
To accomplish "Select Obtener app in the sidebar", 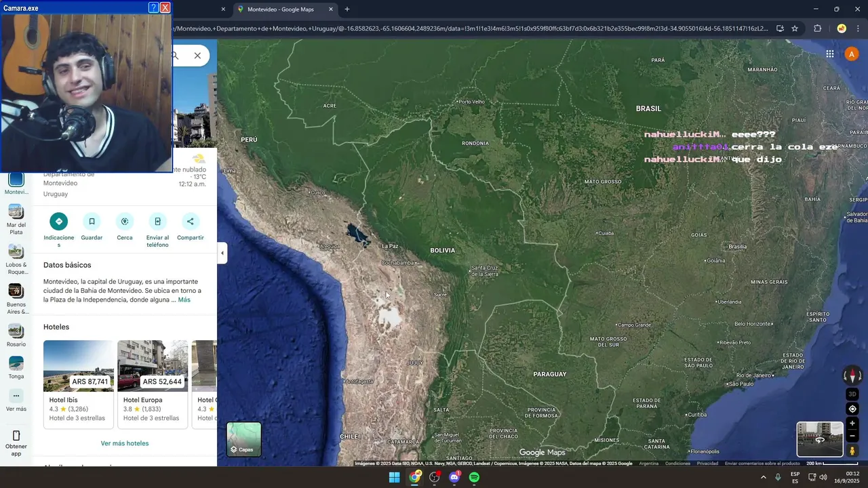I will (x=16, y=443).
